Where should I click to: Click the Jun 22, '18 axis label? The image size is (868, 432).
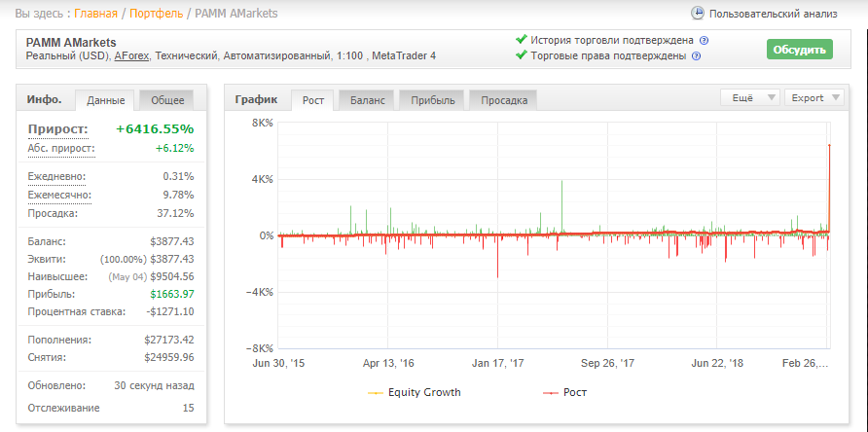[717, 364]
